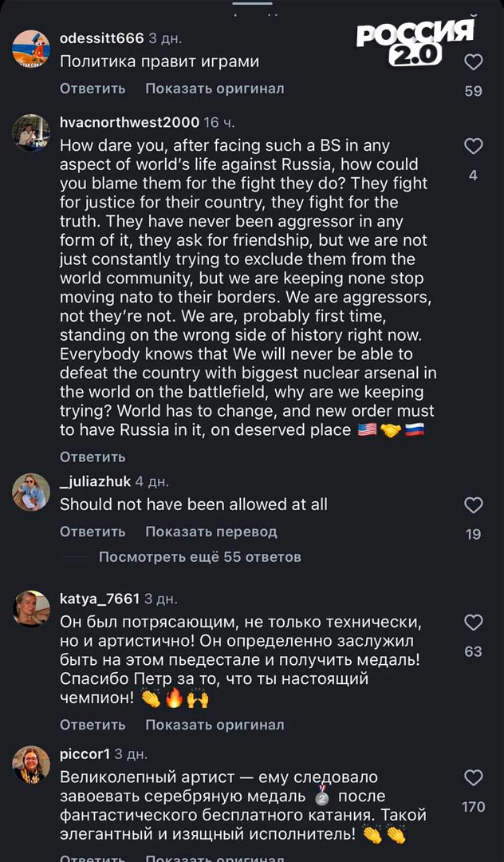The height and width of the screenshot is (862, 504).
Task: Open katya_7661's profile photo
Action: point(31,609)
